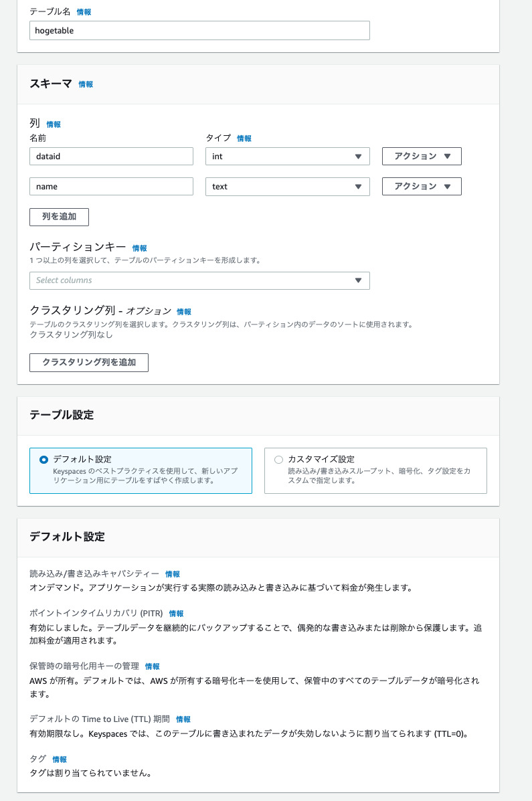Open the int type dropdown

(x=287, y=157)
